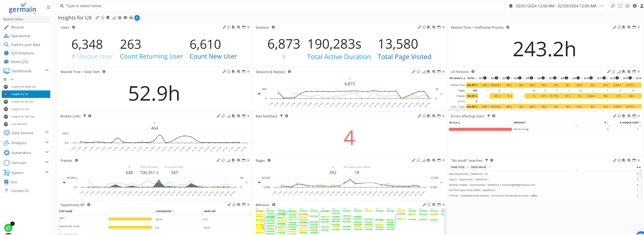
Task: Click the blue plus button to add content
Action: 137,18
